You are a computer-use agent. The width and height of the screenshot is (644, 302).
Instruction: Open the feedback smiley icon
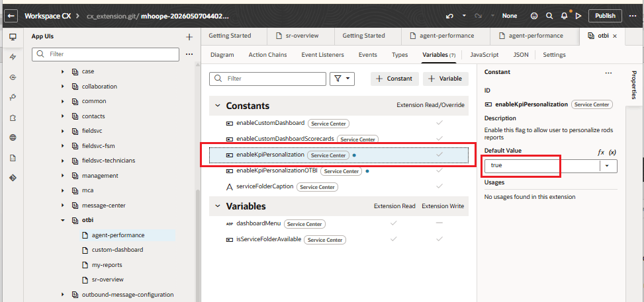(534, 16)
